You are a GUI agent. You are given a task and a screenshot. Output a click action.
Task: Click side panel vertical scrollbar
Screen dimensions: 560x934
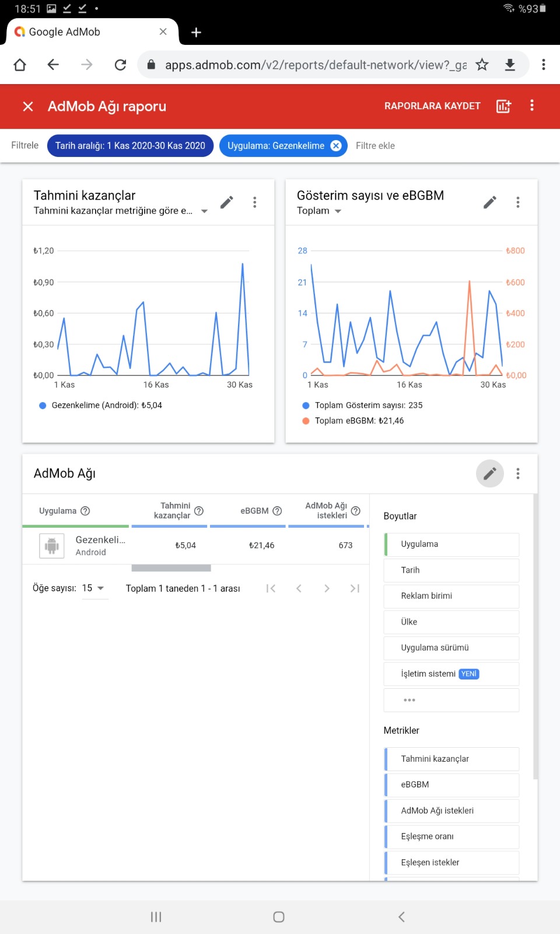[x=535, y=636]
